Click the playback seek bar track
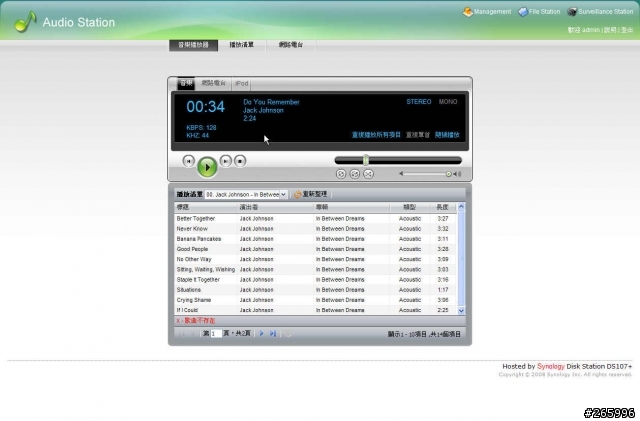Viewport: 640px width, 421px height. click(x=398, y=160)
